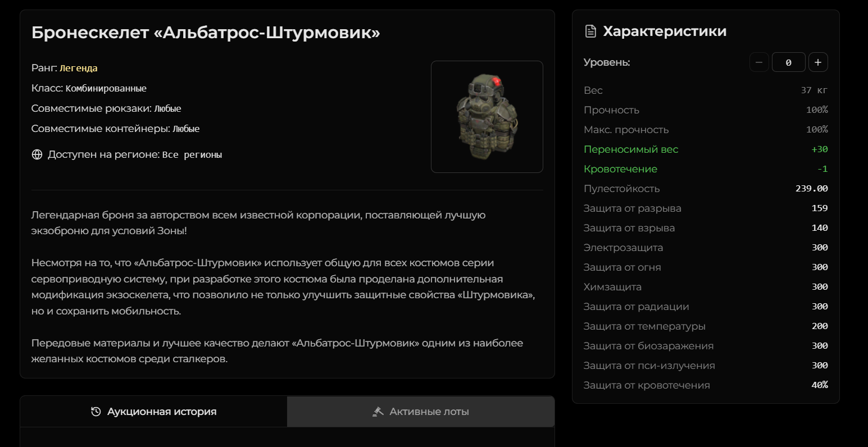Viewport: 868px width, 447px height.
Task: Click the paragraph starting Легендарная броня
Action: (258, 223)
